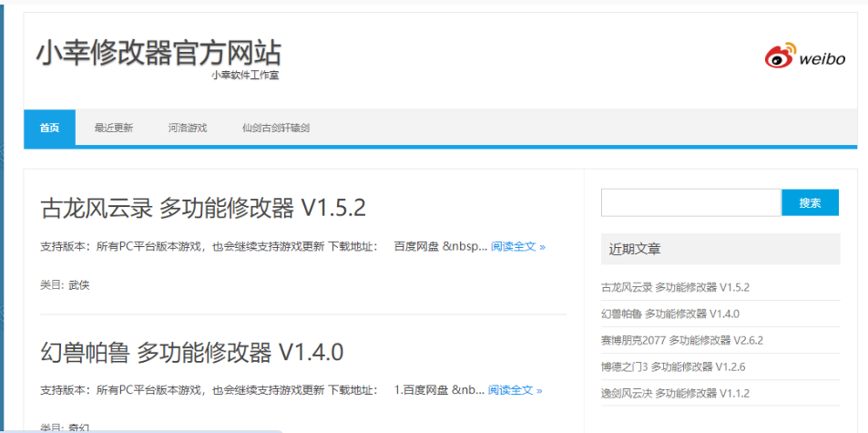
Task: Open 逸剑风云决 V1.1.2 in recent articles
Action: tap(675, 393)
